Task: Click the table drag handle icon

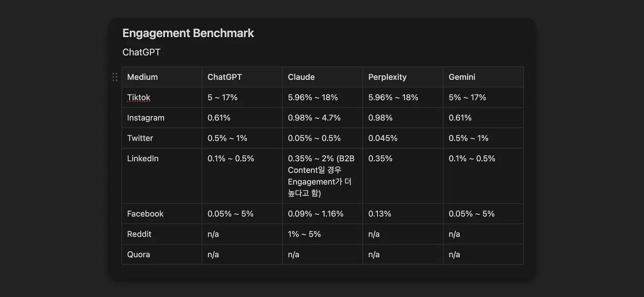Action: (115, 77)
